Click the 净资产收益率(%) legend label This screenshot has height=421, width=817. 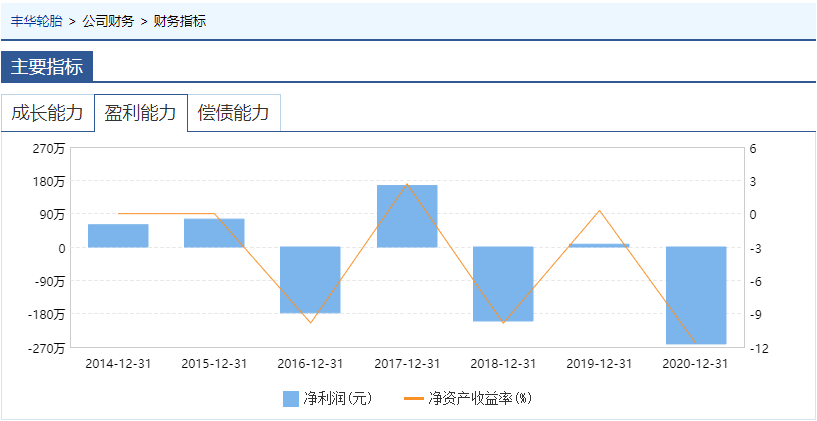[x=479, y=399]
